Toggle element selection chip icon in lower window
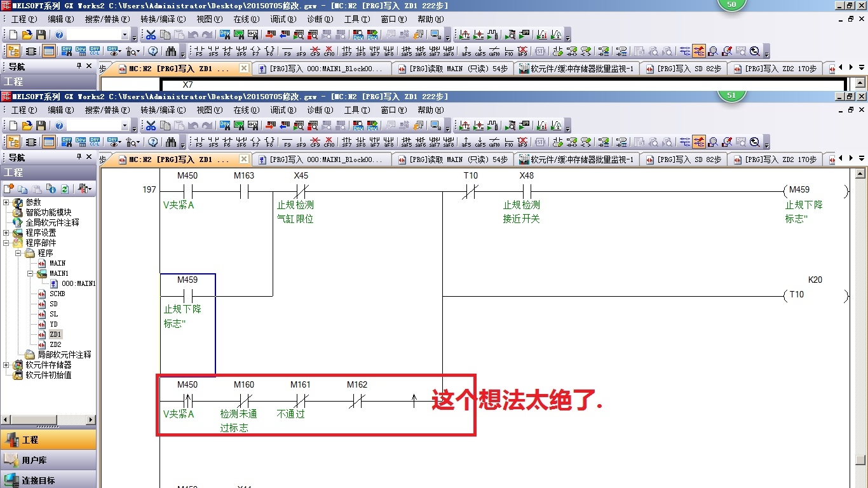This screenshot has width=868, height=488. 31,142
